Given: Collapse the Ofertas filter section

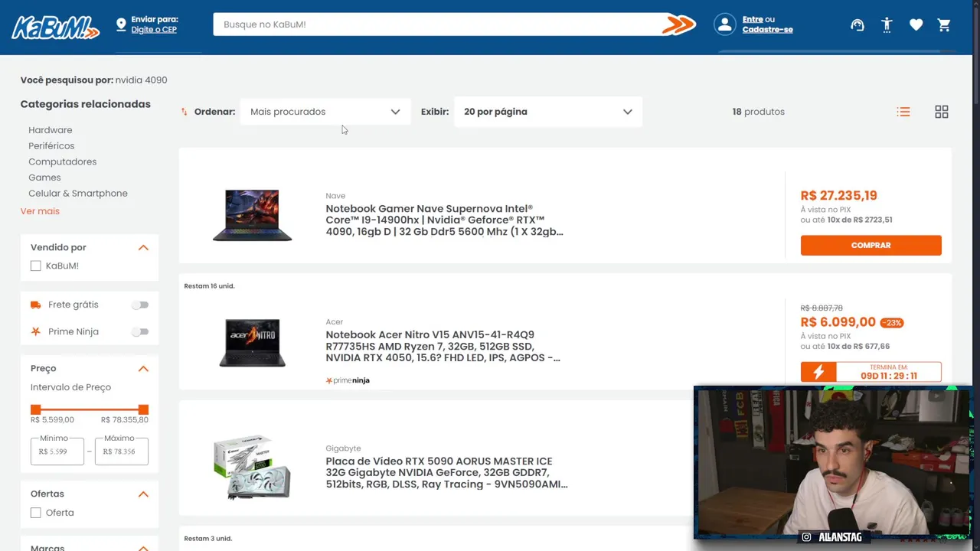Looking at the screenshot, I should 143,494.
